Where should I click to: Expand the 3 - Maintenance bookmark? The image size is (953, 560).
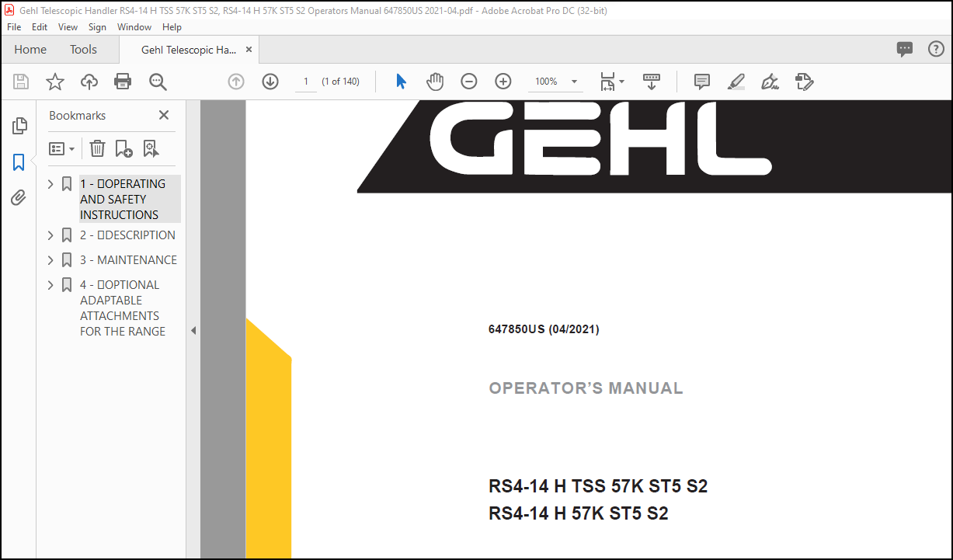[x=51, y=260]
